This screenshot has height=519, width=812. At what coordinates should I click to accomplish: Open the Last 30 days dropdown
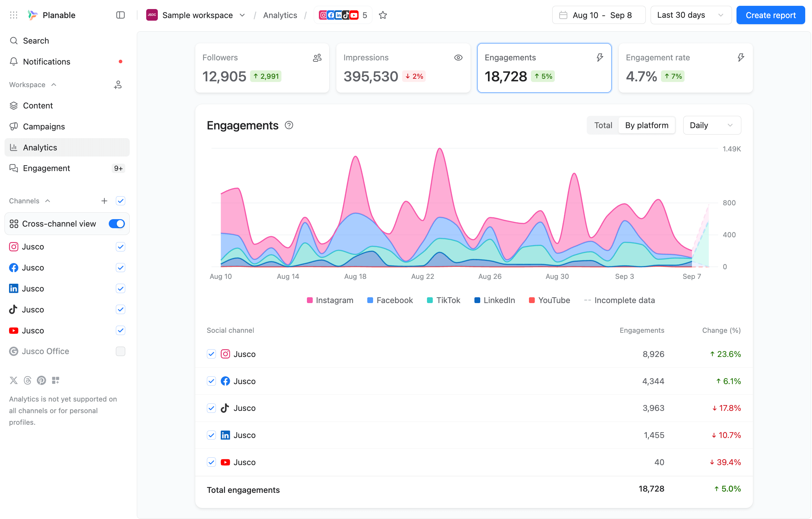click(x=691, y=15)
